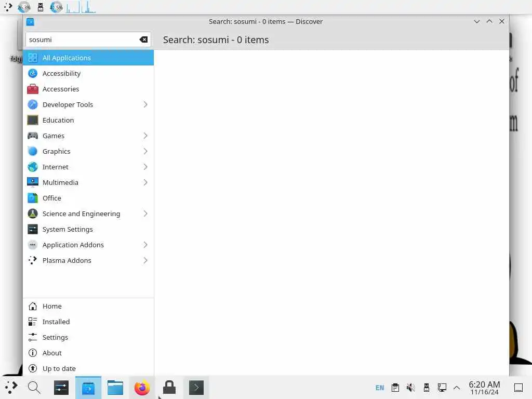Click the Plasma Addons label
The height and width of the screenshot is (399, 532).
pyautogui.click(x=67, y=261)
